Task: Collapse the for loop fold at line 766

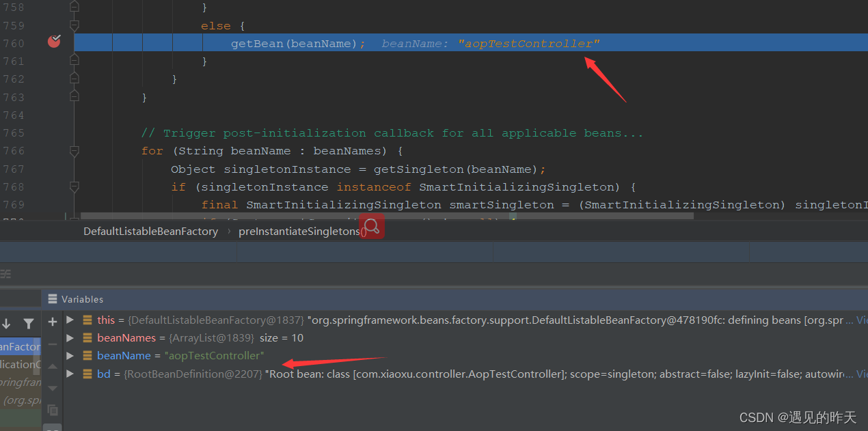Action: pos(74,151)
